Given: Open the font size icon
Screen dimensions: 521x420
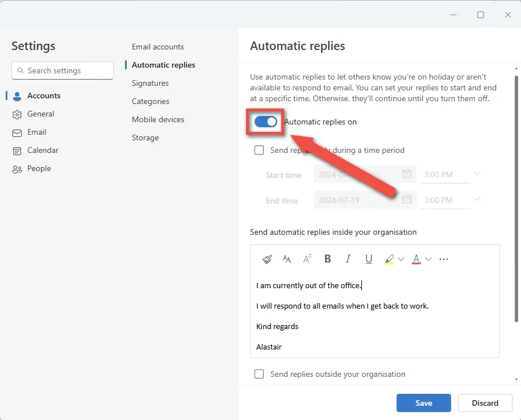Looking at the screenshot, I should [287, 259].
